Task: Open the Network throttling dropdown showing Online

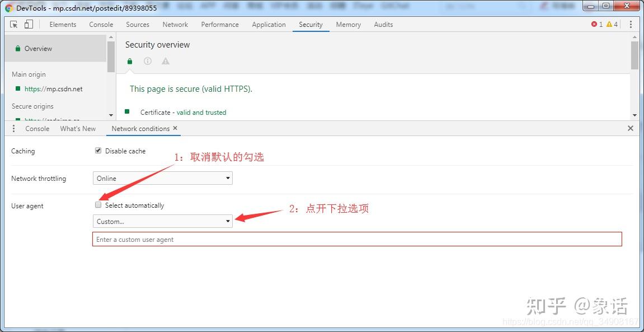Action: (x=162, y=178)
